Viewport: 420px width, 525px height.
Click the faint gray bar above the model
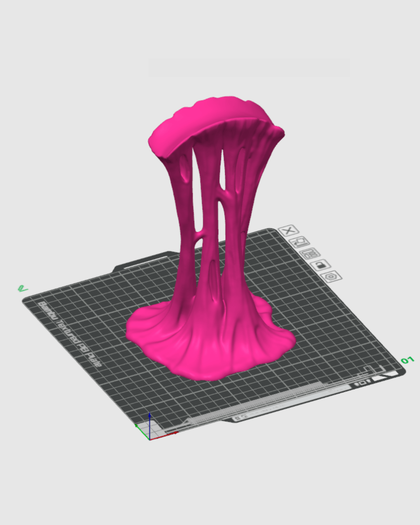[x=249, y=68]
